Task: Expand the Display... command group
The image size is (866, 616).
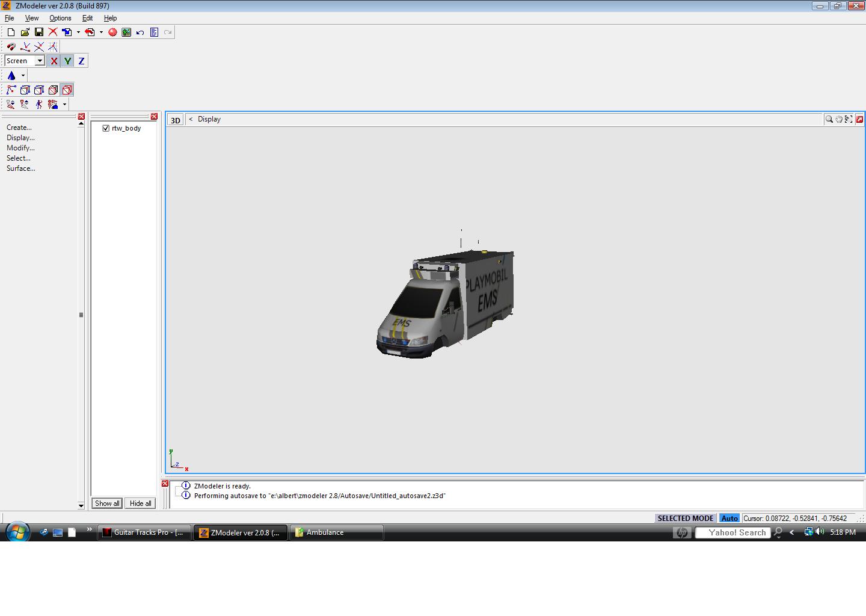Action: coord(20,138)
